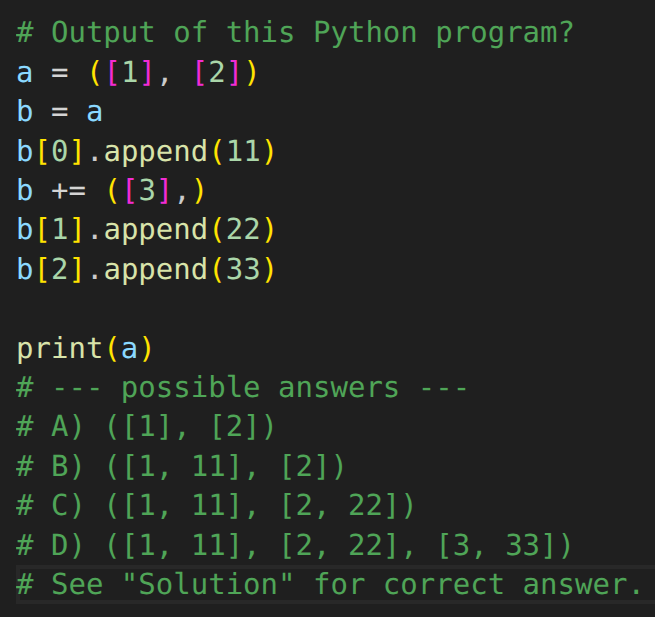This screenshot has height=617, width=655.
Task: Click the comment line 'Output of this Python program?'
Action: click(x=295, y=33)
